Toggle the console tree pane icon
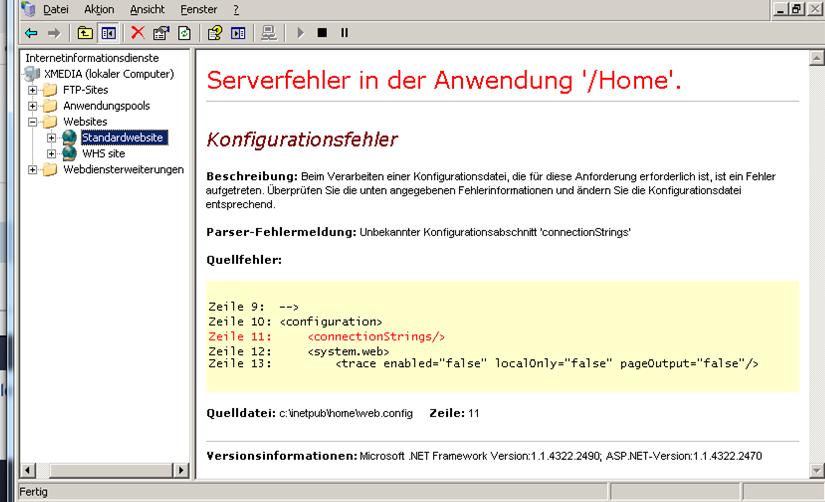 (x=109, y=33)
